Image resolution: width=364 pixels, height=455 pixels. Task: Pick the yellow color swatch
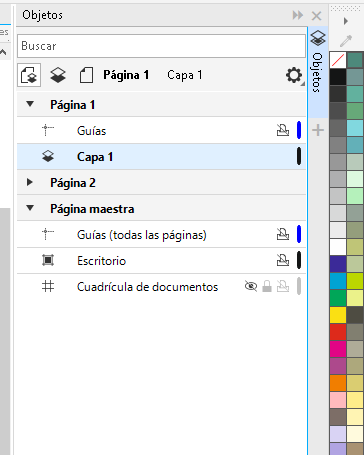[338, 315]
